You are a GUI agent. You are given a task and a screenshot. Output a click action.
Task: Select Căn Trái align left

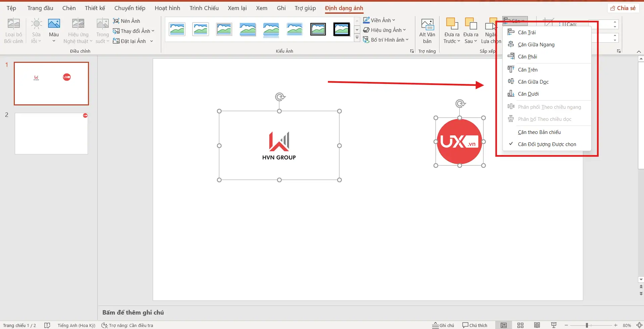click(x=547, y=32)
